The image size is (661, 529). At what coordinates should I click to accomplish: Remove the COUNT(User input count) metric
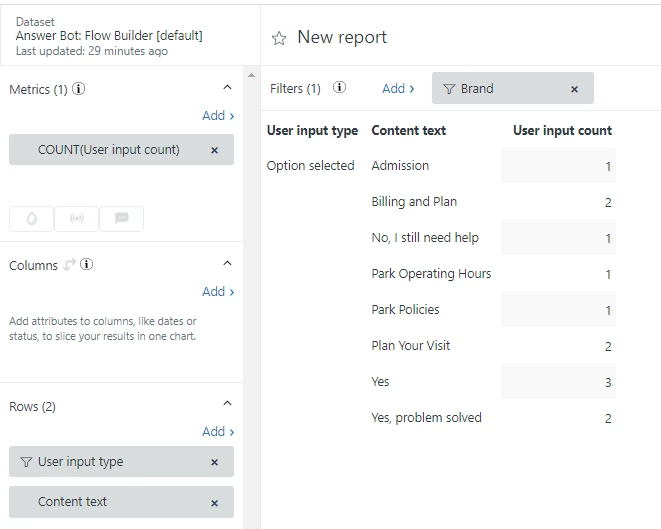click(214, 150)
